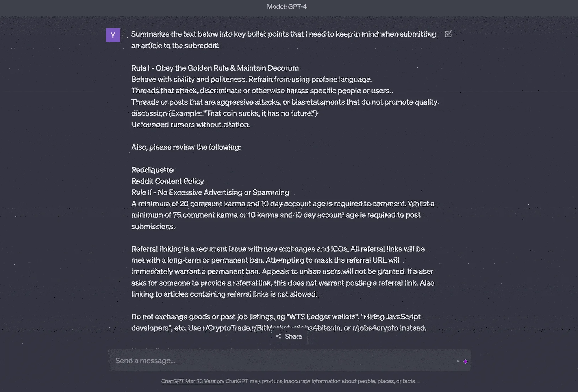This screenshot has width=578, height=392.
Task: Click the edit icon to modify the summarize request
Action: coord(448,34)
